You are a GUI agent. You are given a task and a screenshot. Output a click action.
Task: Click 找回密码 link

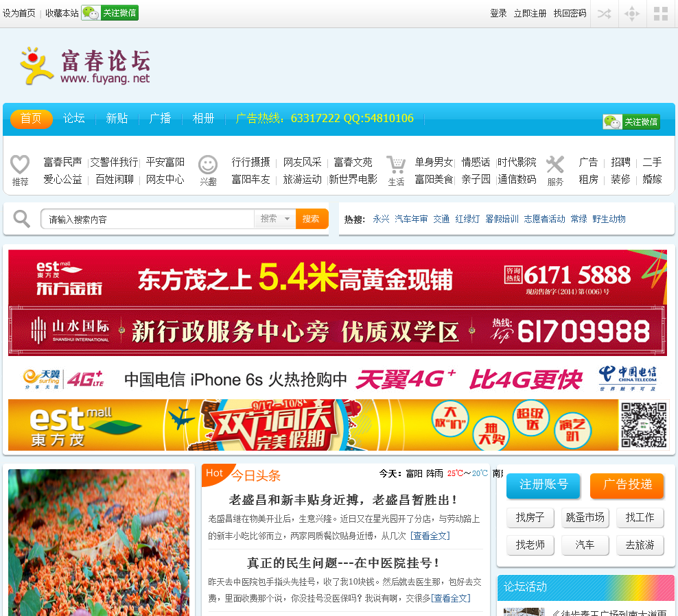tap(570, 14)
